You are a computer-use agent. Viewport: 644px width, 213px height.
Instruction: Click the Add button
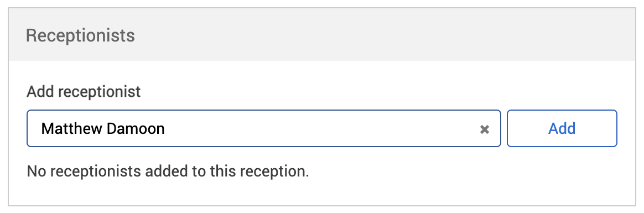pos(562,128)
